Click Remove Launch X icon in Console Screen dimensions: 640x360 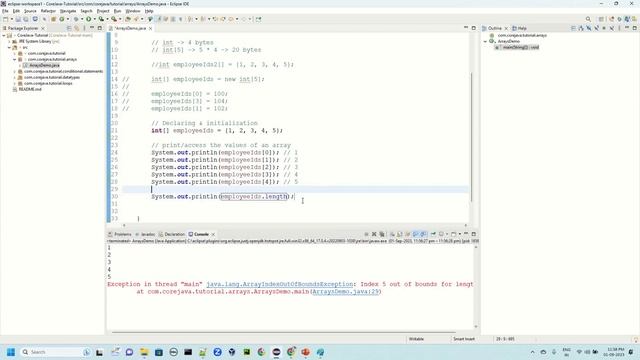[374, 234]
